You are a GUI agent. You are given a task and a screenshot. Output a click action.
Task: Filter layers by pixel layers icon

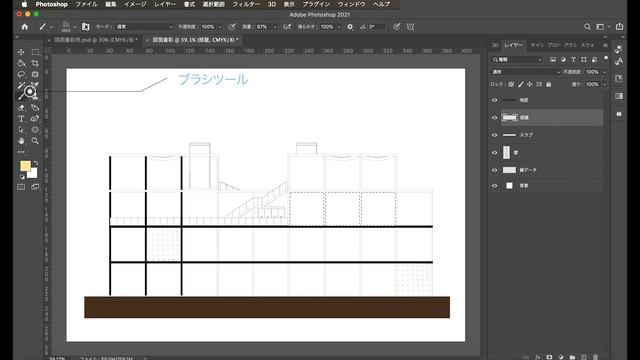553,60
